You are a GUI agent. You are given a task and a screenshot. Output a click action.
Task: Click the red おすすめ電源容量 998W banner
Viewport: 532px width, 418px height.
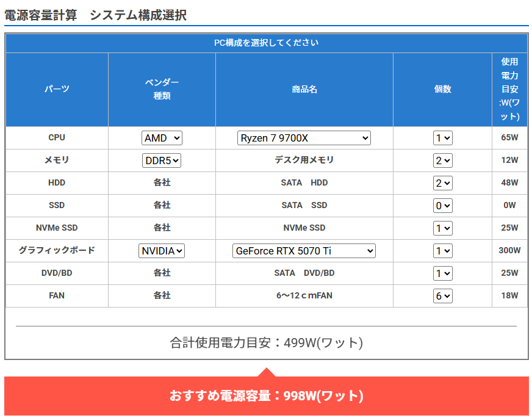[266, 396]
